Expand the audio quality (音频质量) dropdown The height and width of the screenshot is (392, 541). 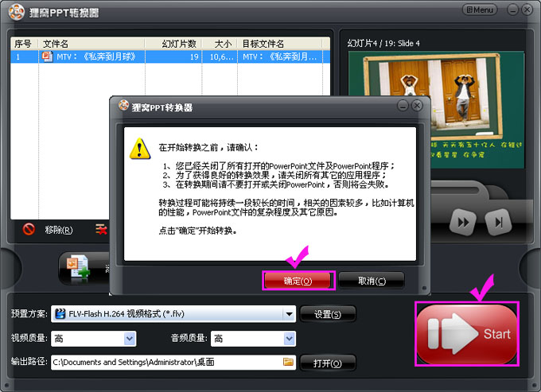tap(289, 339)
